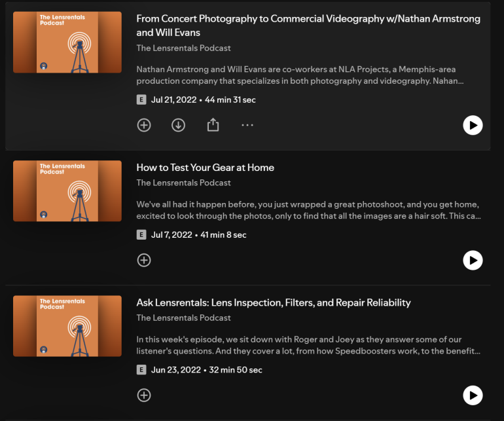Click the explicit E badge beside Jun 23, 2022
Screen dimensions: 504x421
[x=141, y=370]
